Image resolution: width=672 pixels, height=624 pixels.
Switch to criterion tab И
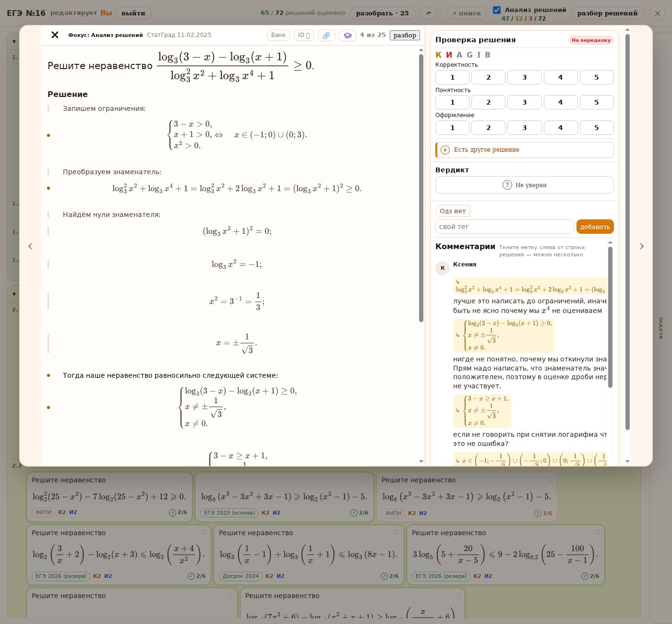coord(449,55)
